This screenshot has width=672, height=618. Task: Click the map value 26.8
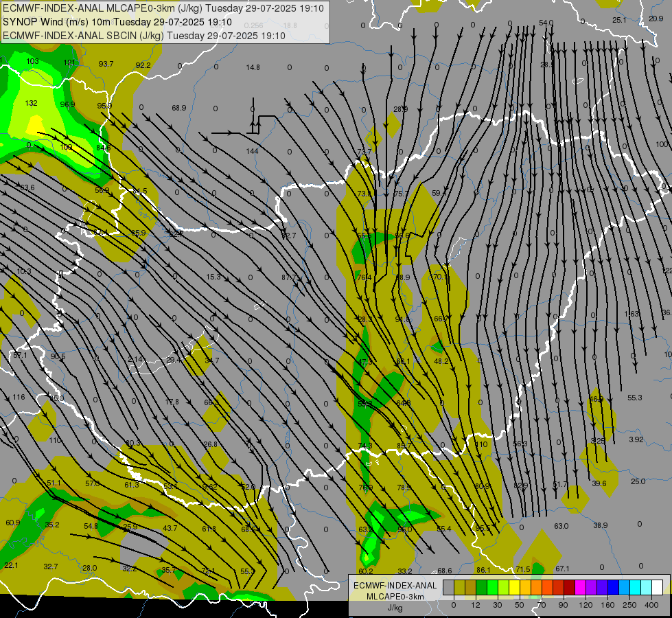coord(211,444)
